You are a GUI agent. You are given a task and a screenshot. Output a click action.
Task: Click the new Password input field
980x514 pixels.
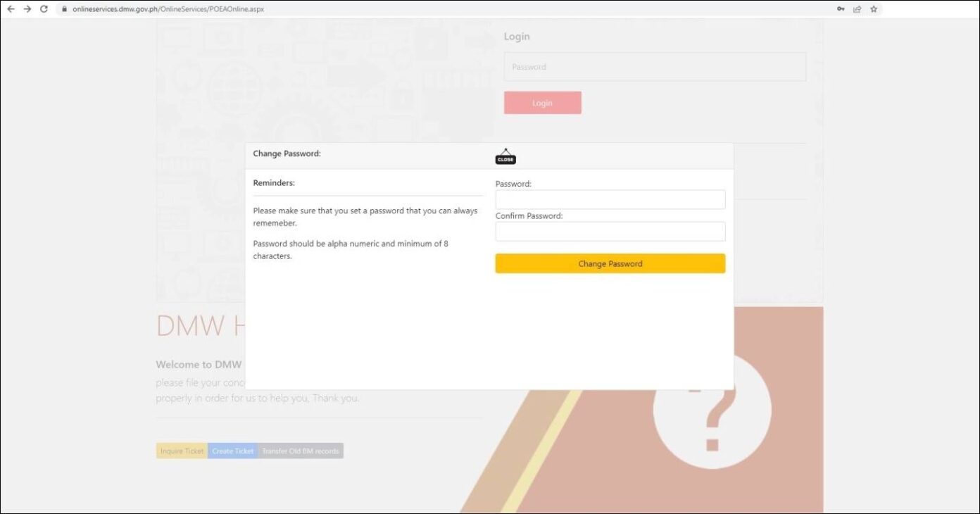(x=610, y=199)
